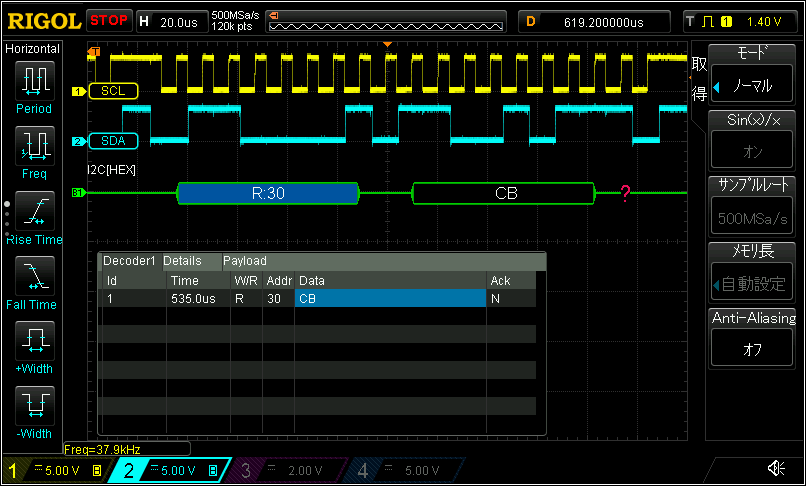Click the orange trigger T marker

(x=95, y=51)
